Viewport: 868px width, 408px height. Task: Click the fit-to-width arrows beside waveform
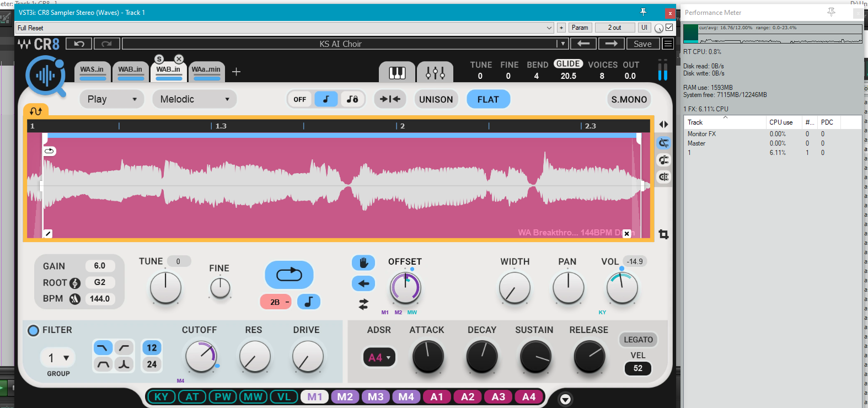coord(663,125)
